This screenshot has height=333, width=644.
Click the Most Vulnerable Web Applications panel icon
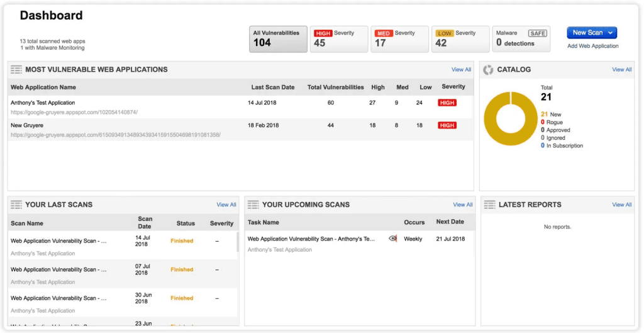click(x=16, y=70)
